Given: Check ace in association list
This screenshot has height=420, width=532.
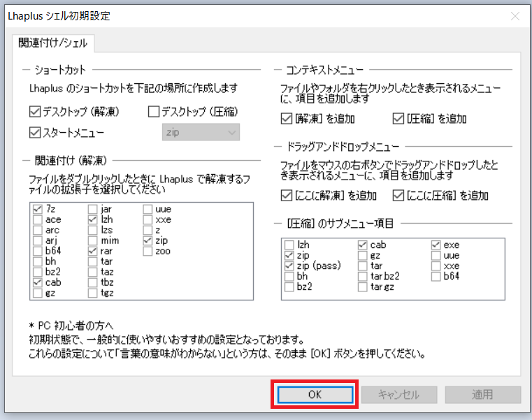Looking at the screenshot, I should [x=38, y=219].
